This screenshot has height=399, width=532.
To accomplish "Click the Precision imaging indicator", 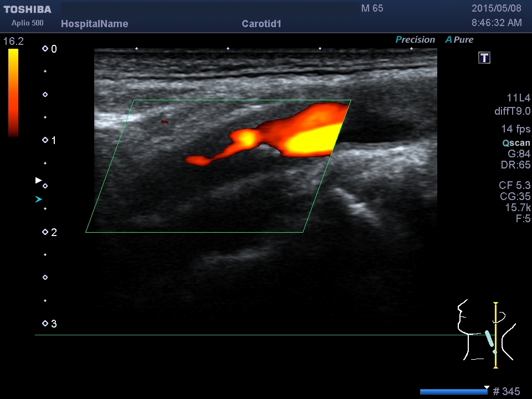I will coord(415,40).
